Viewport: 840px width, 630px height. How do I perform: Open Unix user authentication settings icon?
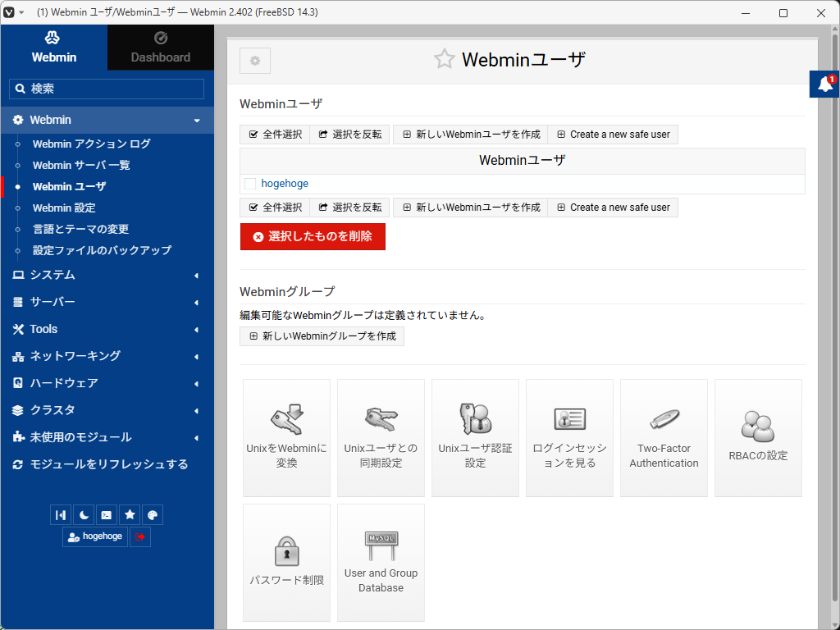point(475,438)
